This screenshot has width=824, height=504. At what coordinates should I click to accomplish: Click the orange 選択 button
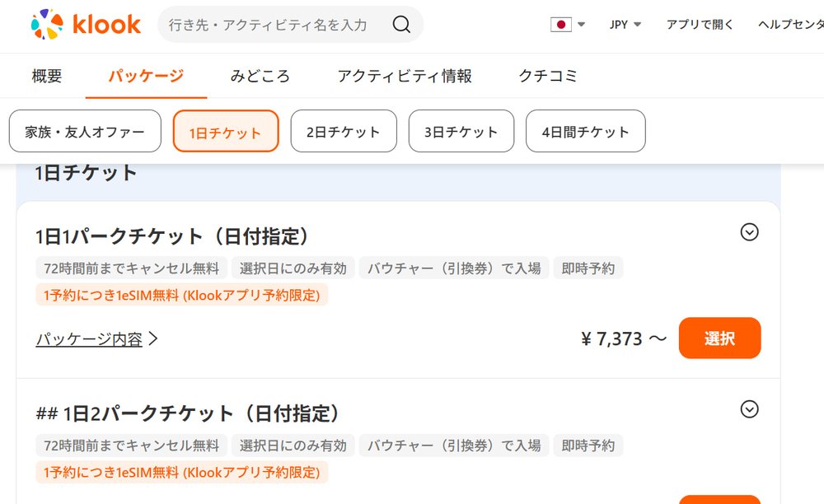click(x=719, y=338)
